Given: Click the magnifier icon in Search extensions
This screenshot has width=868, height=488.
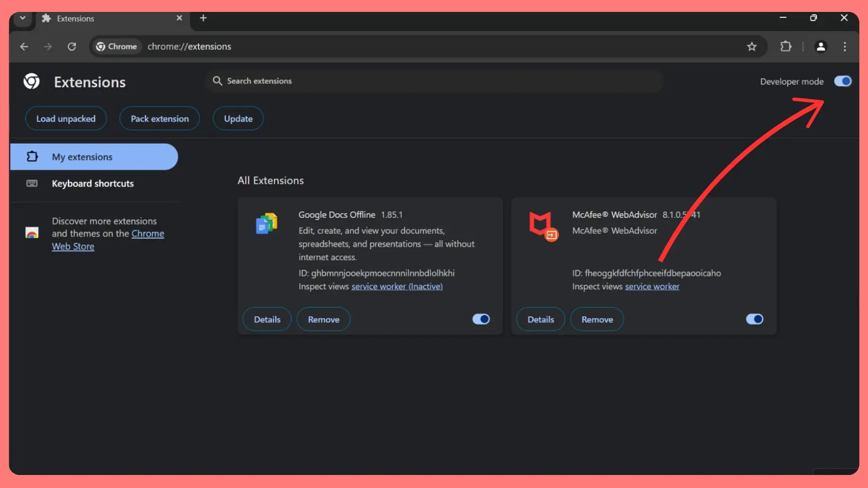Looking at the screenshot, I should (217, 81).
